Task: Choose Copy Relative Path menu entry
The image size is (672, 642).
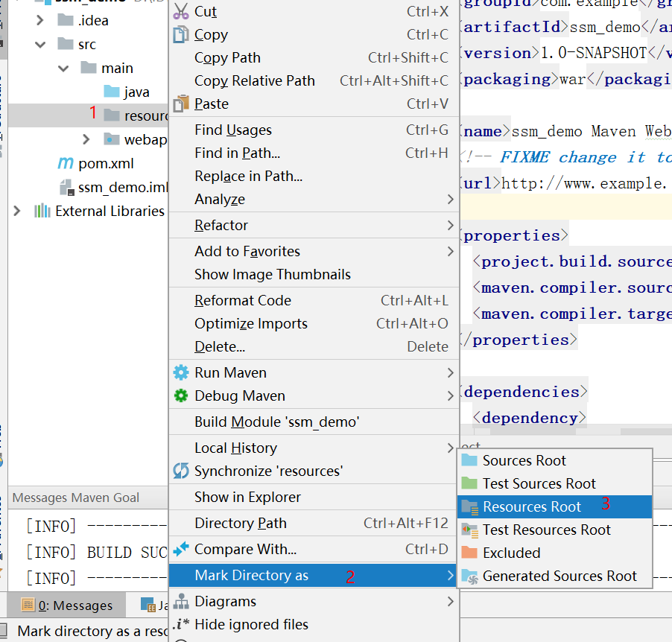Action: coord(314,80)
